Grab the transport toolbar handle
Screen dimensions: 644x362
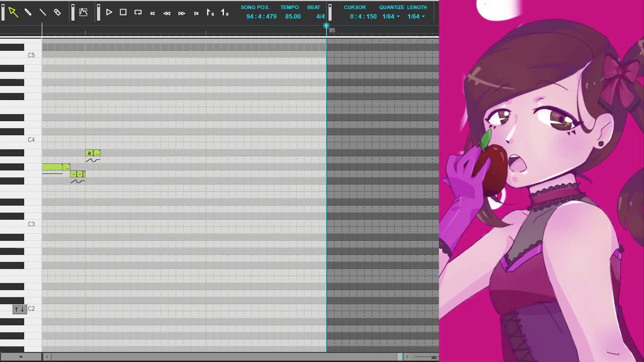point(99,12)
